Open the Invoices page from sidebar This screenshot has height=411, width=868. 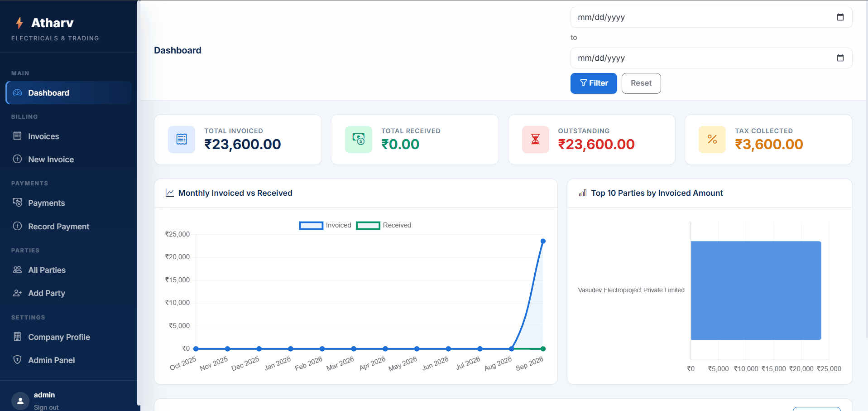click(x=69, y=136)
